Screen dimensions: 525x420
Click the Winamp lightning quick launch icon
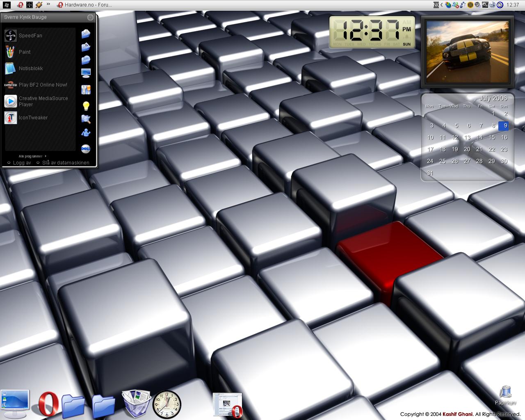[x=39, y=5]
